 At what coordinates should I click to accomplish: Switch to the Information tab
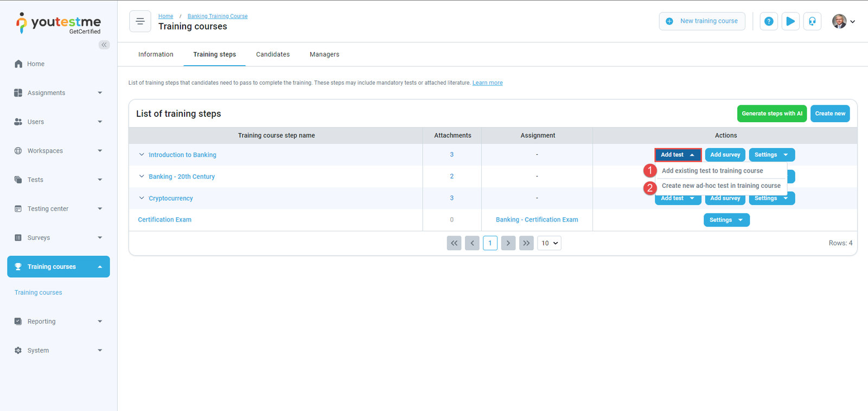pyautogui.click(x=156, y=54)
